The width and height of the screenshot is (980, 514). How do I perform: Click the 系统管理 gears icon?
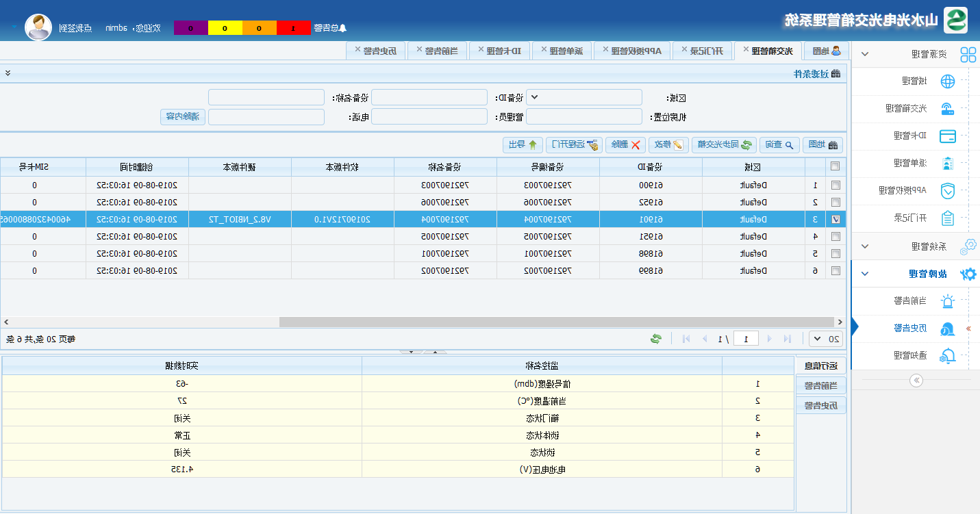[968, 246]
